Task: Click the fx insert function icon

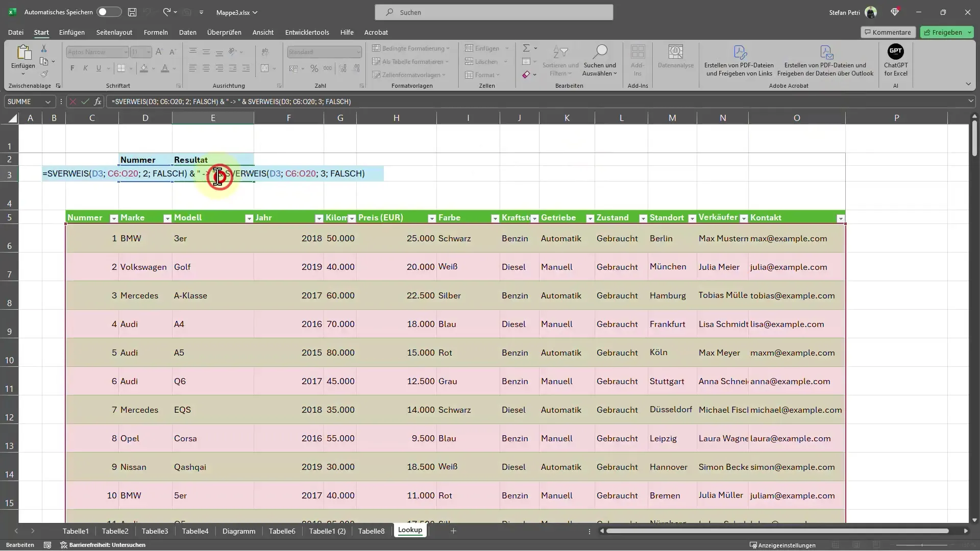Action: pos(97,102)
